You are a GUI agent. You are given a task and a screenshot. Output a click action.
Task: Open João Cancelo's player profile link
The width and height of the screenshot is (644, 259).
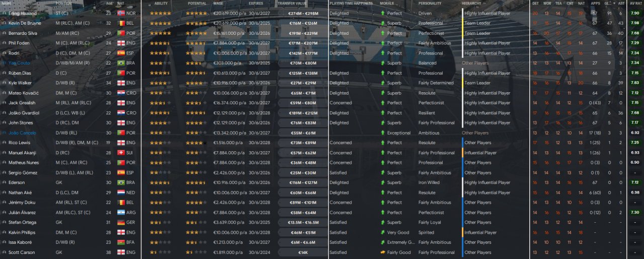tap(22, 133)
